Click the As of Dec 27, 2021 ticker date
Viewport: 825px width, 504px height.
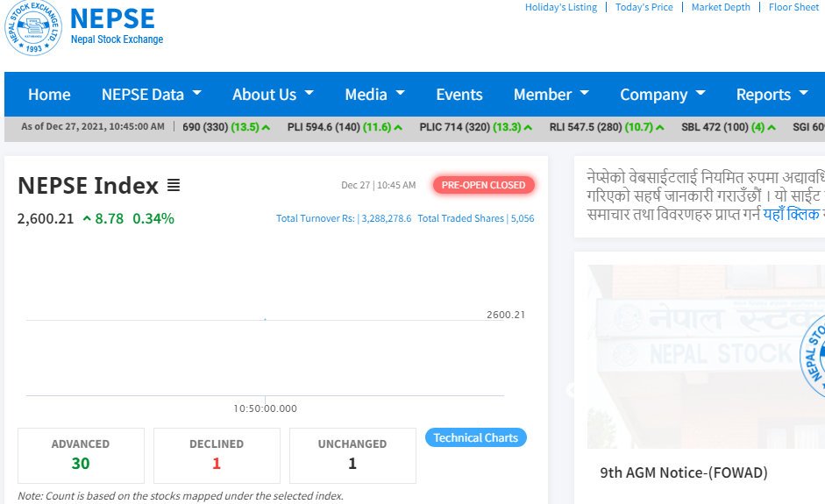[93, 127]
